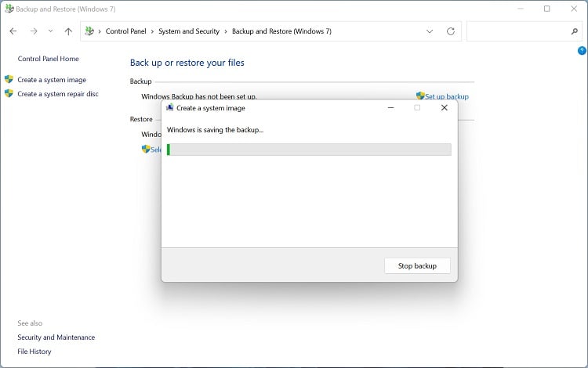The image size is (588, 368).
Task: Click the Forward navigation arrow
Action: pyautogui.click(x=33, y=31)
